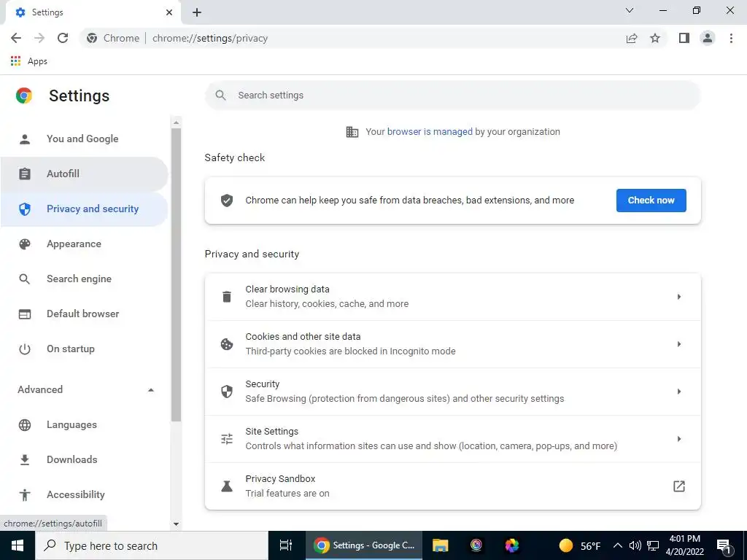Image resolution: width=747 pixels, height=560 pixels.
Task: Expand the Clear browsing data arrow
Action: click(x=679, y=297)
